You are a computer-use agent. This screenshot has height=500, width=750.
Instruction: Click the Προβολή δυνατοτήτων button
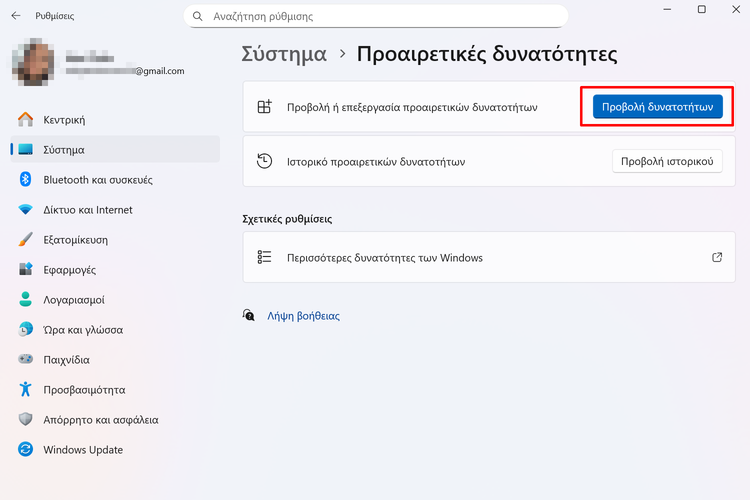click(x=657, y=106)
